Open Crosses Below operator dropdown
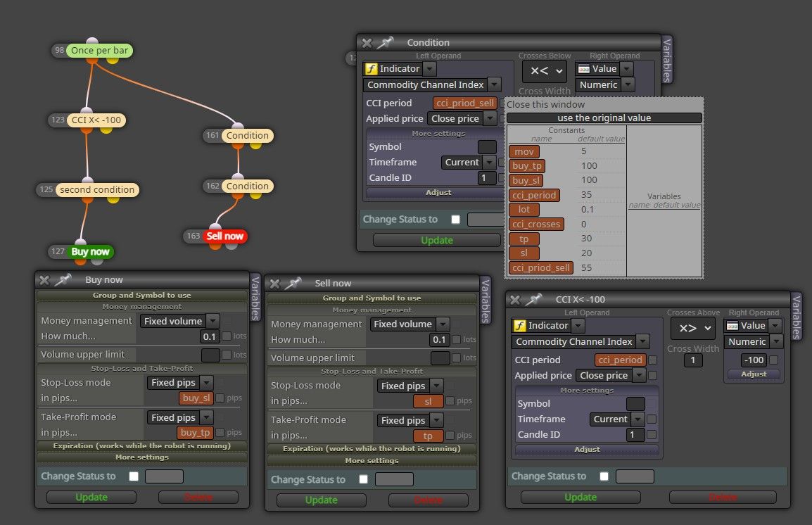812x525 pixels. pyautogui.click(x=545, y=71)
